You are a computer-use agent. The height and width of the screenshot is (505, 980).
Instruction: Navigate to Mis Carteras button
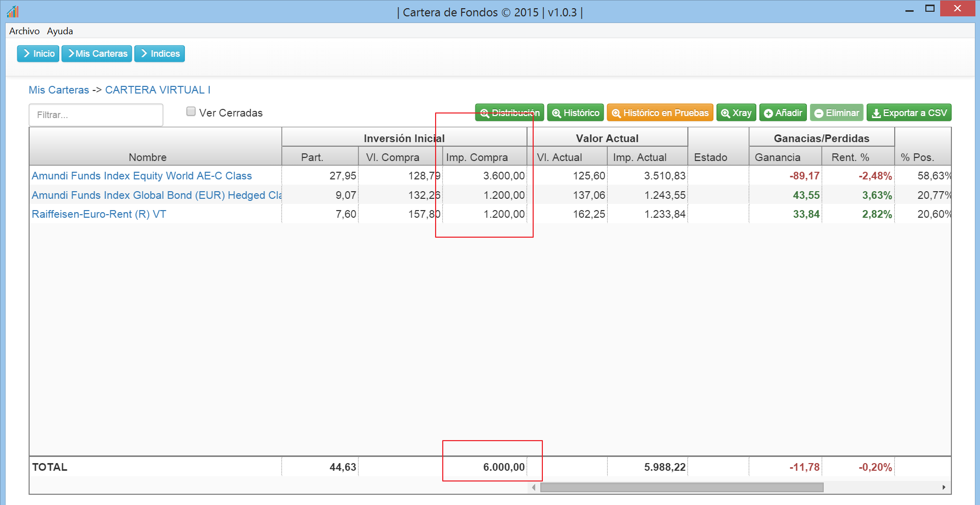tap(97, 54)
